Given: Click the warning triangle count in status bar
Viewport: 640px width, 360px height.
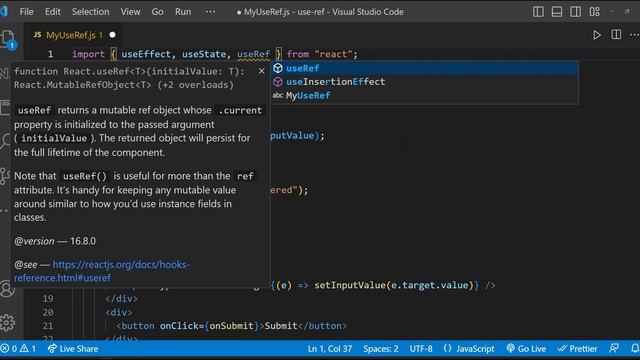Looking at the screenshot, I should pyautogui.click(x=28, y=349).
